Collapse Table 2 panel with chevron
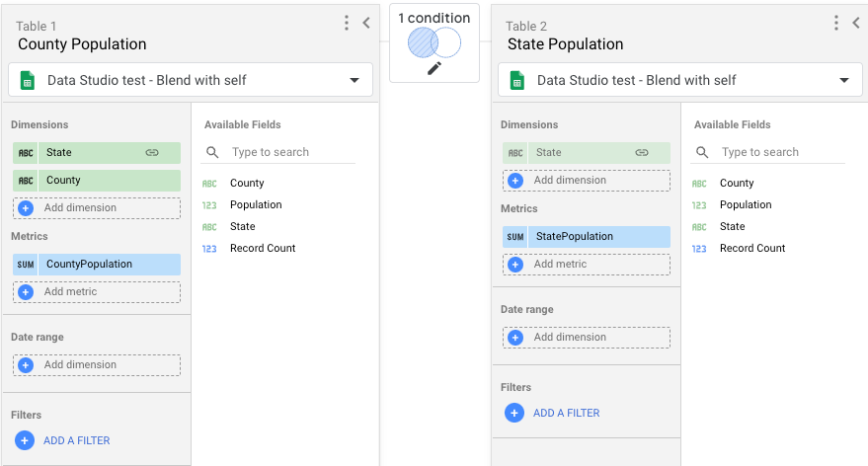 [856, 23]
